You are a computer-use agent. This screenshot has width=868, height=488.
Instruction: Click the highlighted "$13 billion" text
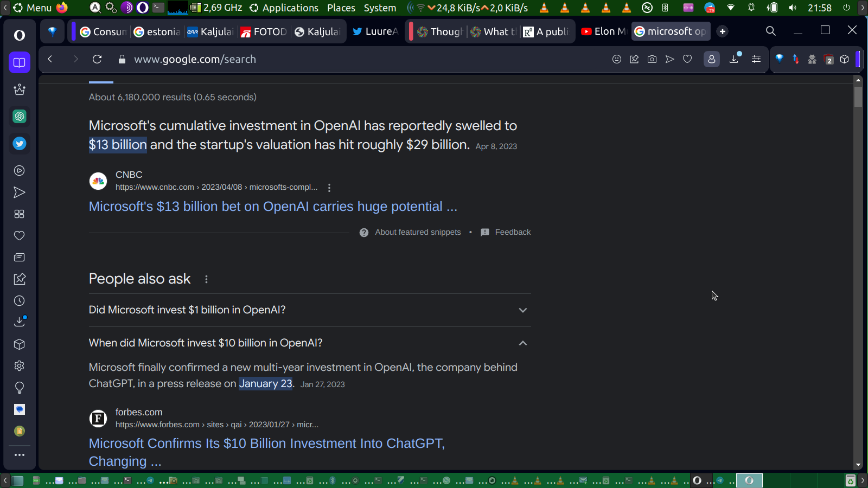click(118, 145)
